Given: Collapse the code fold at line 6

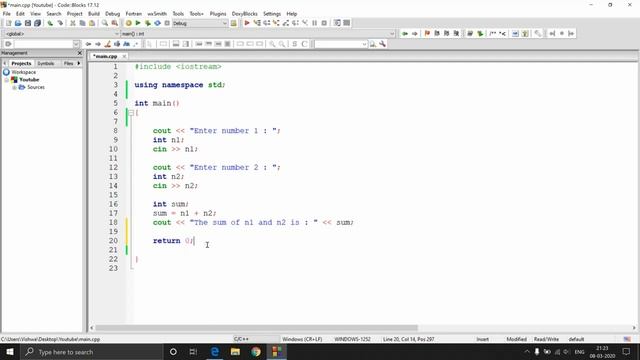Looking at the screenshot, I should point(131,113).
